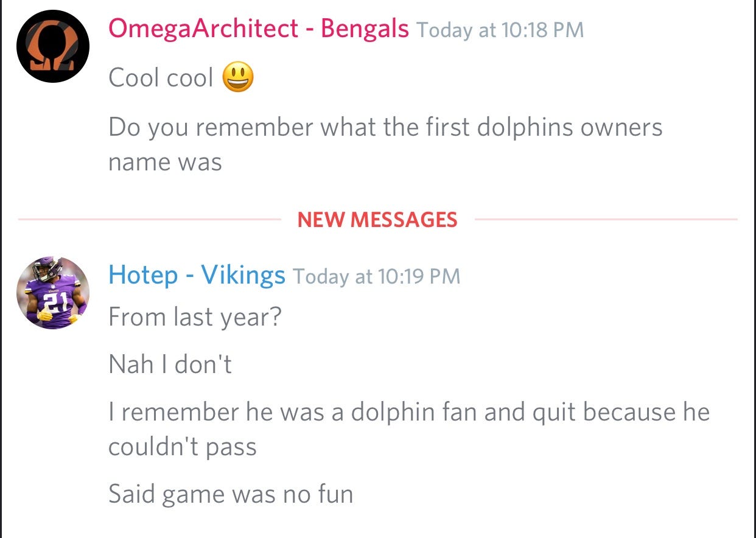The image size is (756, 538).
Task: Click the grinning smiley emoji
Action: click(x=237, y=77)
